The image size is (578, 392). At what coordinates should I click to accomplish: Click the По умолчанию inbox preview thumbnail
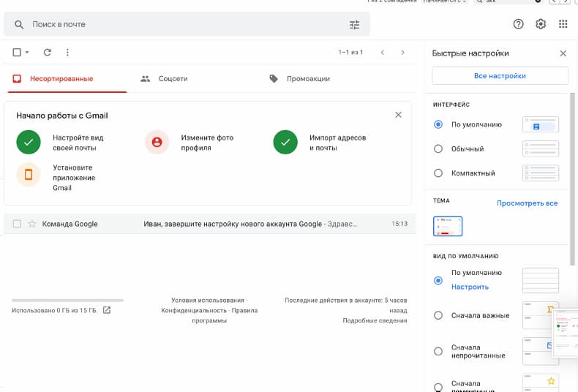pos(541,281)
